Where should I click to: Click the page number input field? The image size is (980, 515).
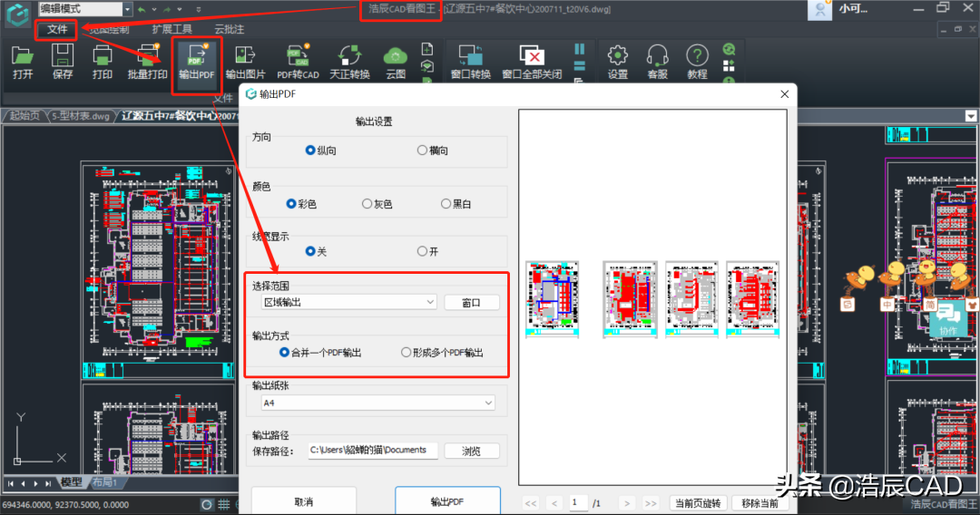click(x=578, y=502)
